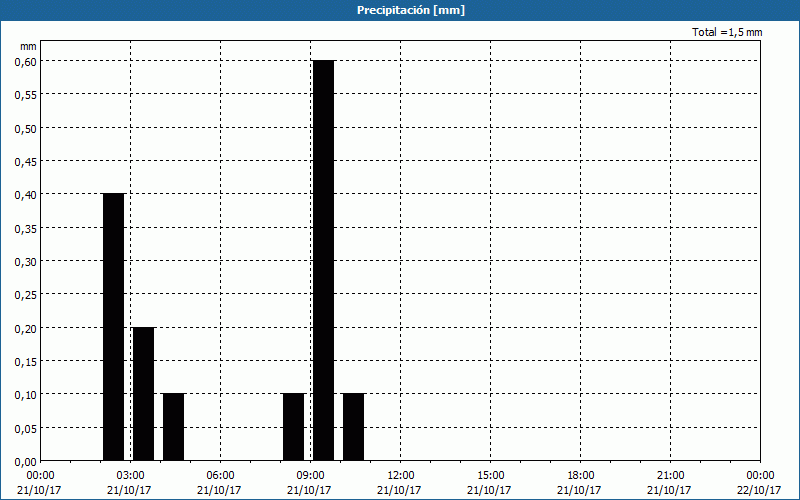
Task: Click the 15:00 time axis label
Action: [490, 476]
